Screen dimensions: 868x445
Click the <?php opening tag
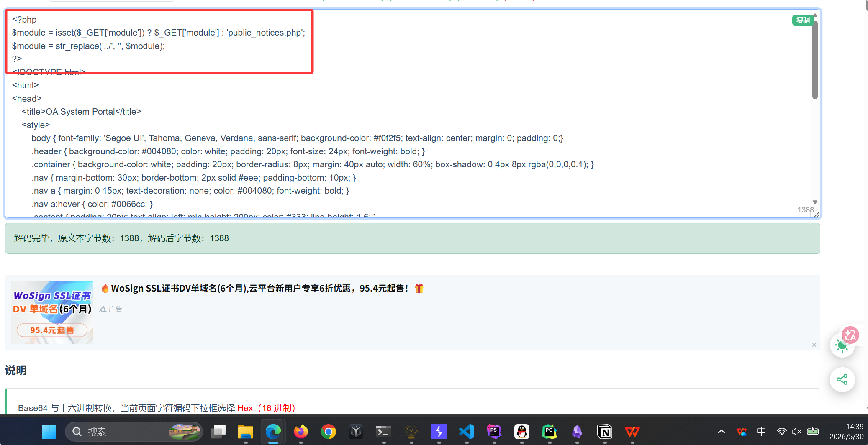click(x=24, y=20)
